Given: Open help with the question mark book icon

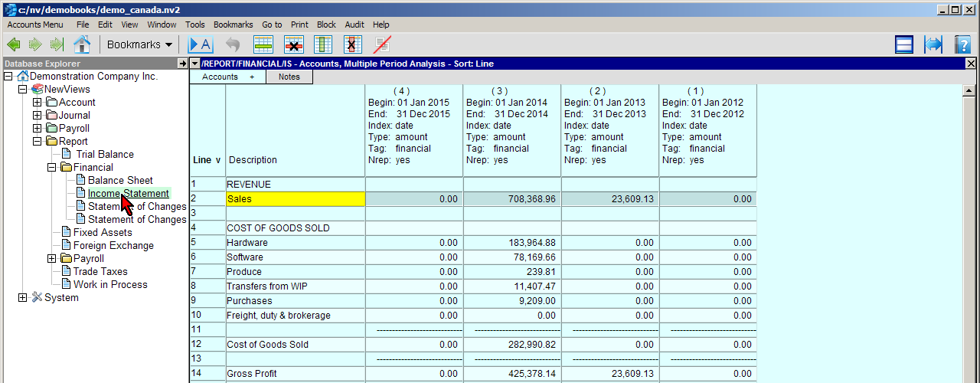Looking at the screenshot, I should [x=962, y=44].
